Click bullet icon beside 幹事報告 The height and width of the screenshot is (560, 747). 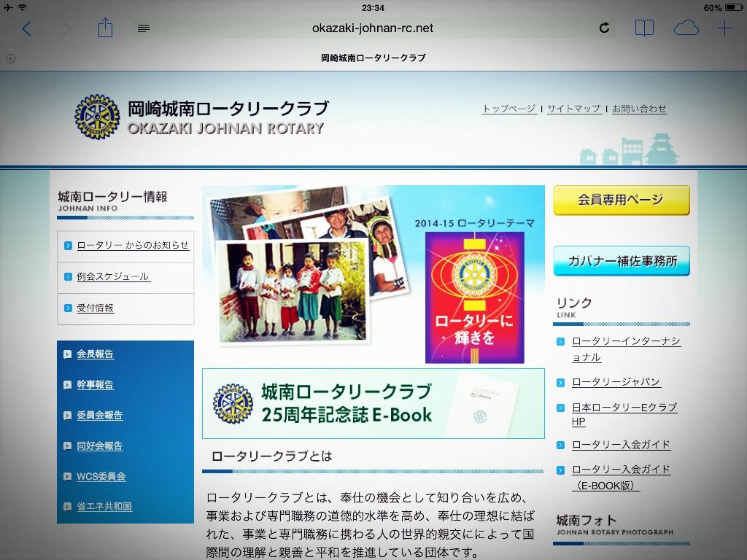[x=68, y=385]
